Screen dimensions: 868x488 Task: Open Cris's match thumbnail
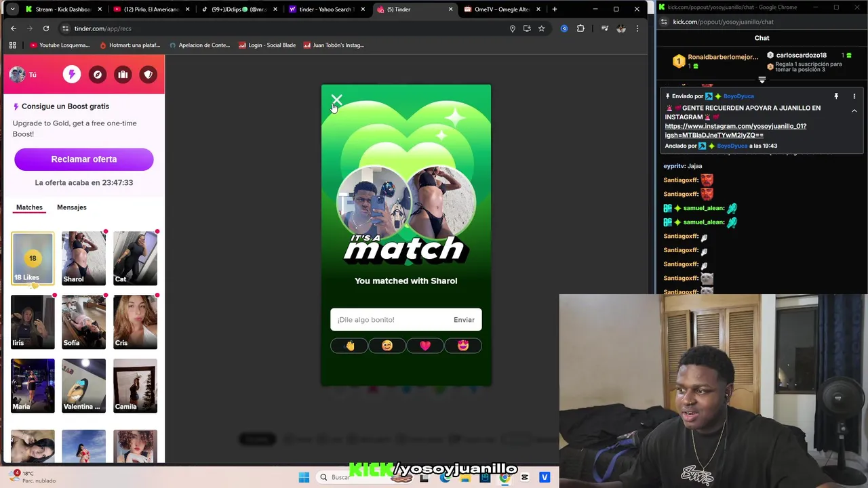coord(135,322)
